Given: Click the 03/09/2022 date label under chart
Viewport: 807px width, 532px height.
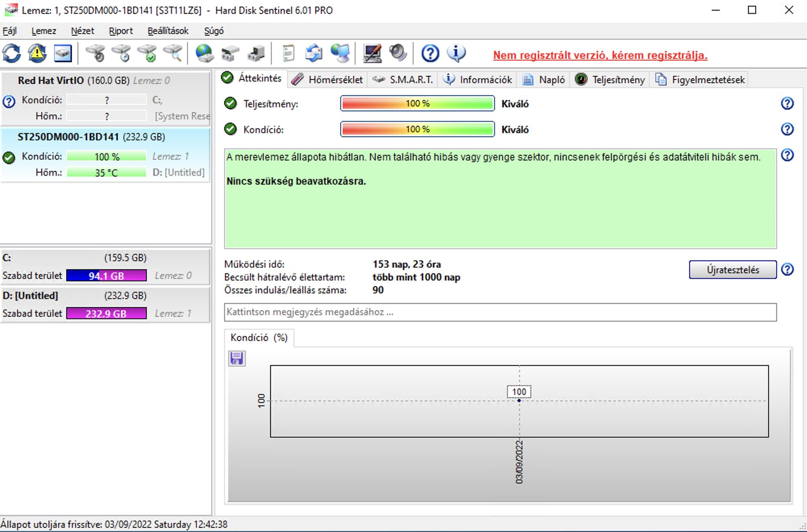Looking at the screenshot, I should tap(519, 462).
